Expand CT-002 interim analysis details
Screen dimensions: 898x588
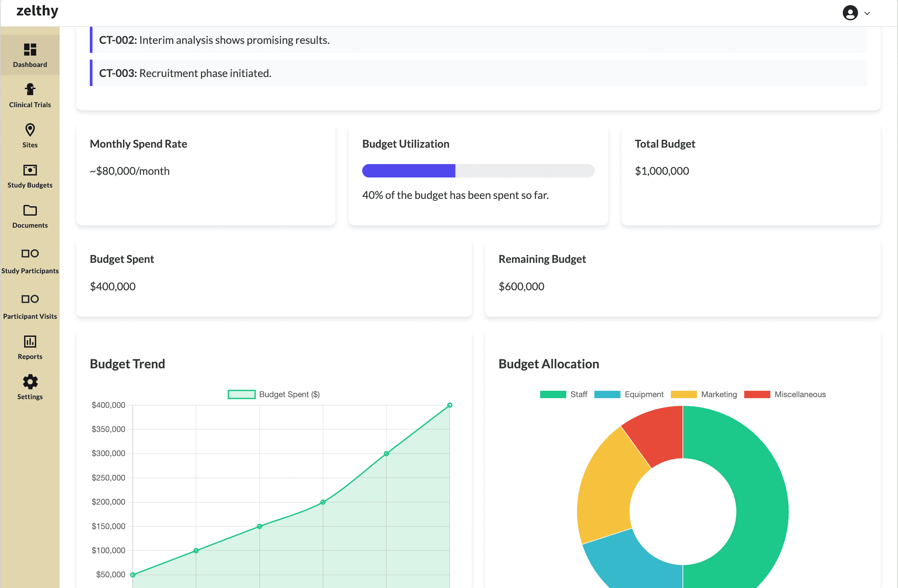pos(214,41)
